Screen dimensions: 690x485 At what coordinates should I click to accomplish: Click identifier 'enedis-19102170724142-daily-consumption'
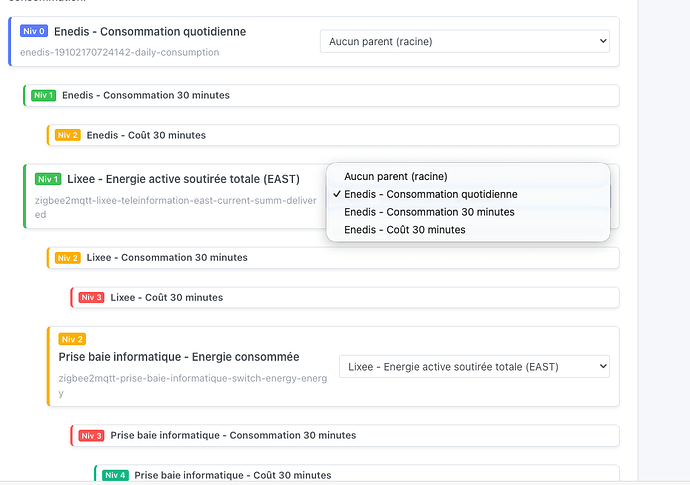[x=119, y=52]
